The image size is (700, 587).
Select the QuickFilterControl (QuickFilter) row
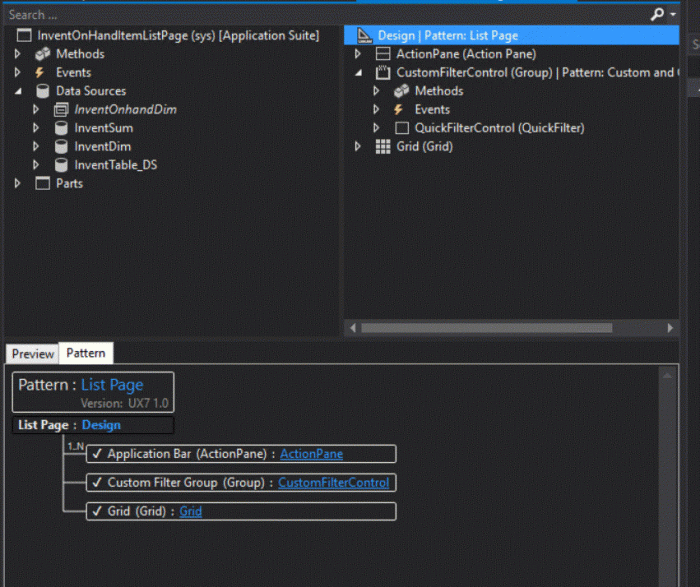point(500,128)
